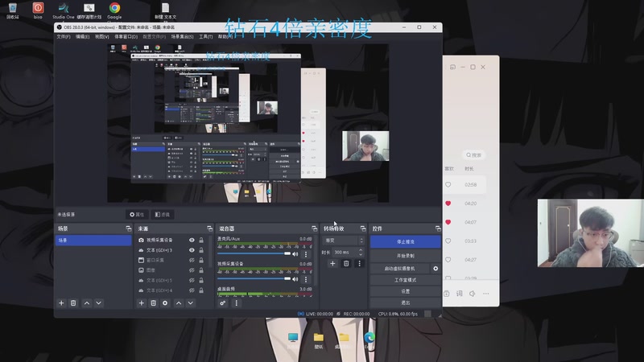This screenshot has width=644, height=362.
Task: Click 启动虚拟摄像机 virtual camera button
Action: pyautogui.click(x=399, y=269)
